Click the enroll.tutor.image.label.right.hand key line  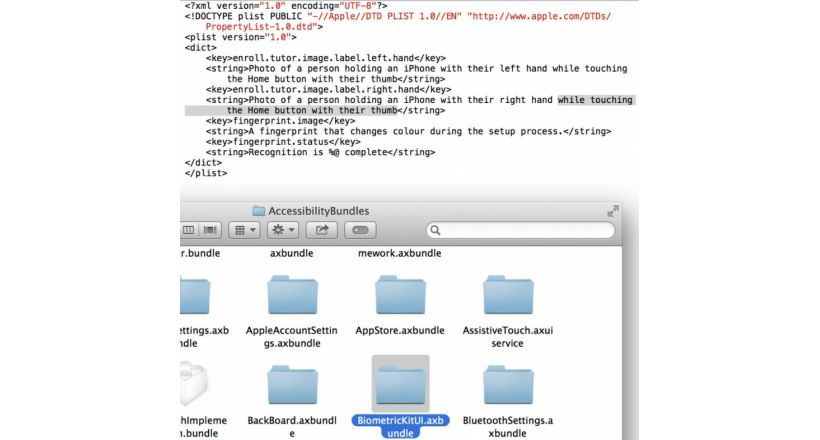(328, 89)
